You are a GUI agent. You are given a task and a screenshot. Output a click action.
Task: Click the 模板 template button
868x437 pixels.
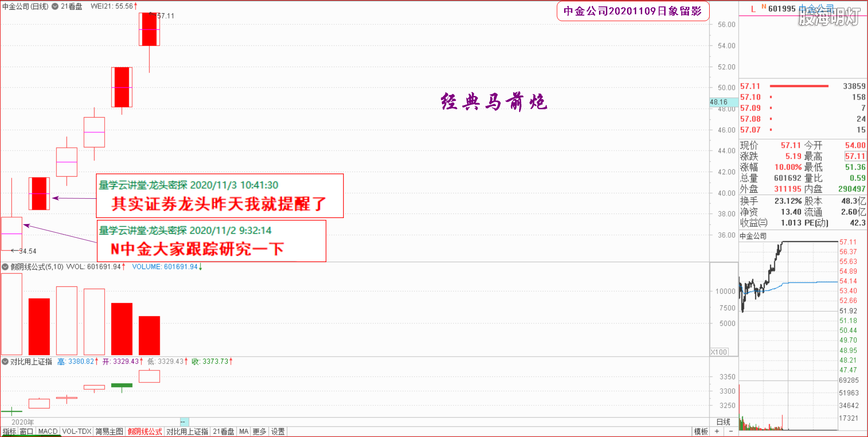701,431
